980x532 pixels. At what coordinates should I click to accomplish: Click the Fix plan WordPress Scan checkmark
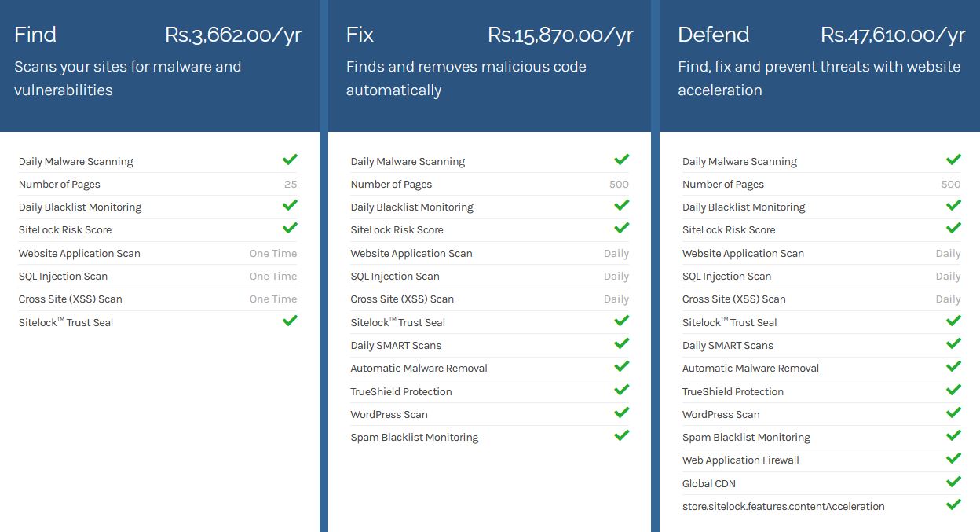[x=621, y=413]
